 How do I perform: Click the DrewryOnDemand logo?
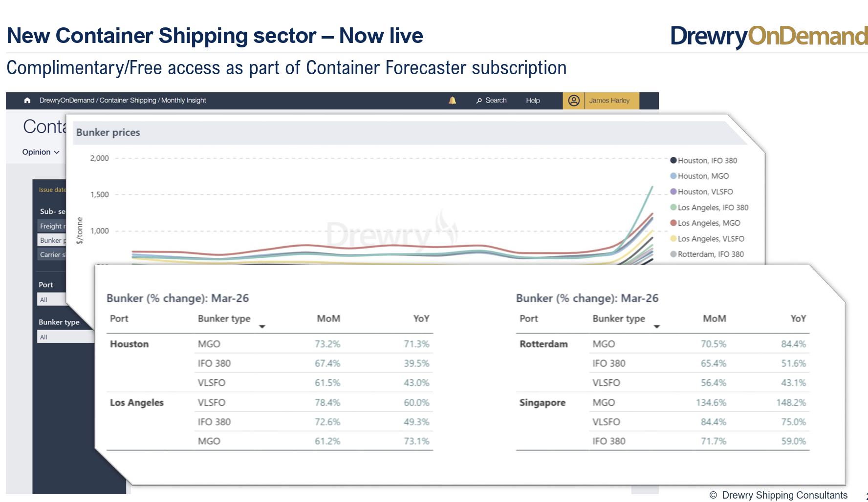pyautogui.click(x=768, y=36)
